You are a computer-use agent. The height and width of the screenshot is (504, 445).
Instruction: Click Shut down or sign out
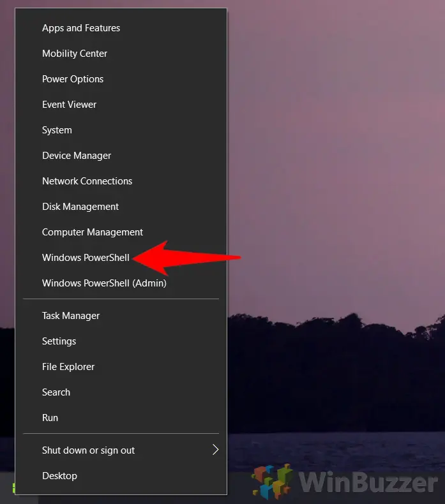(x=121, y=450)
